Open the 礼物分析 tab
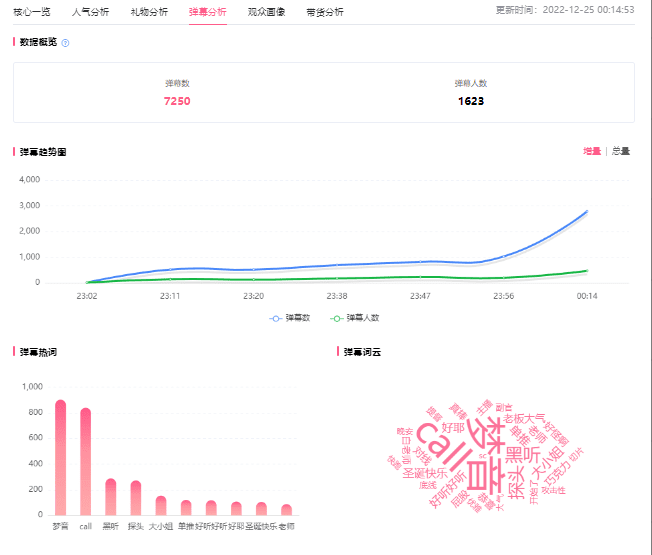 [x=149, y=12]
